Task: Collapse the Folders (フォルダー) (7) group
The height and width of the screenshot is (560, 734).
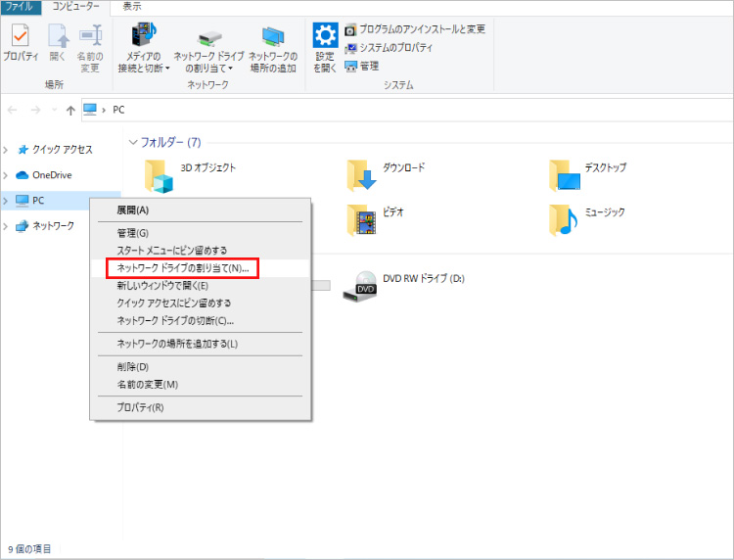Action: click(x=133, y=142)
